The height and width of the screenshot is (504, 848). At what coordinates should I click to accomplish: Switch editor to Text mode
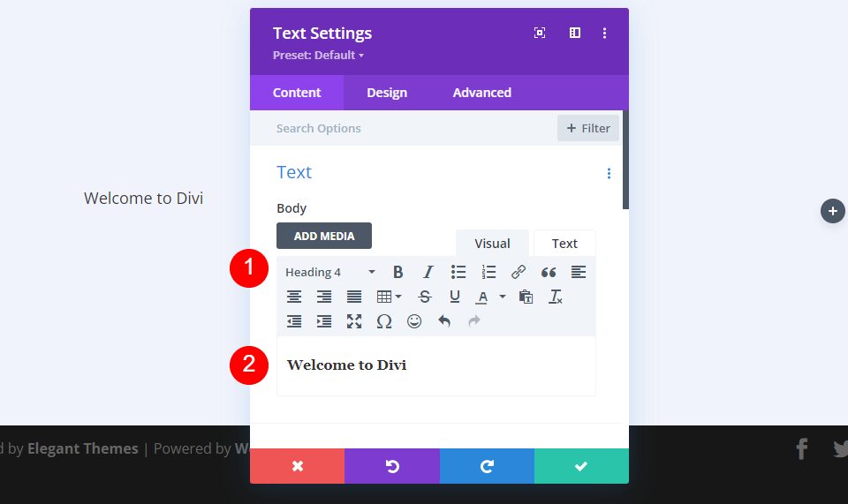coord(564,243)
